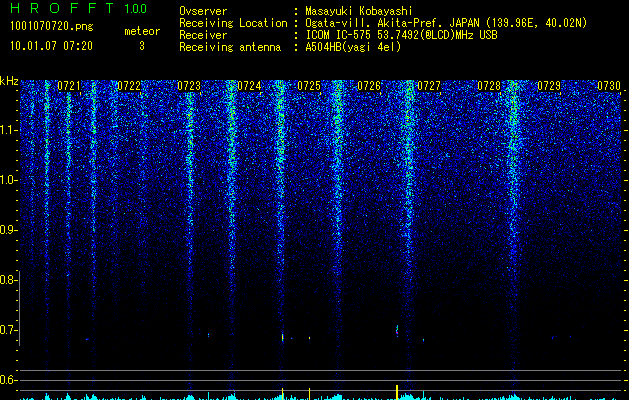The height and width of the screenshot is (400, 629).
Task: Click the meteor count value 3
Action: point(142,46)
